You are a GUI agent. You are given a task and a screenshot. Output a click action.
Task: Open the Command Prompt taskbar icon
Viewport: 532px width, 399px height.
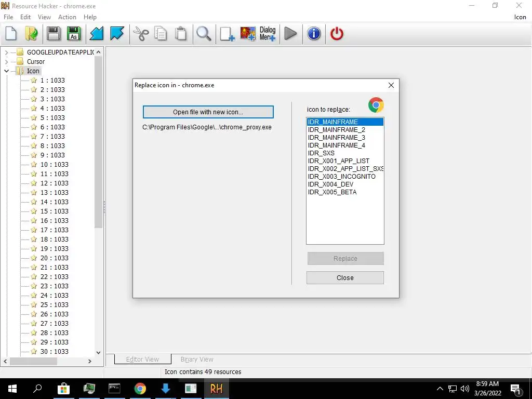pyautogui.click(x=114, y=389)
